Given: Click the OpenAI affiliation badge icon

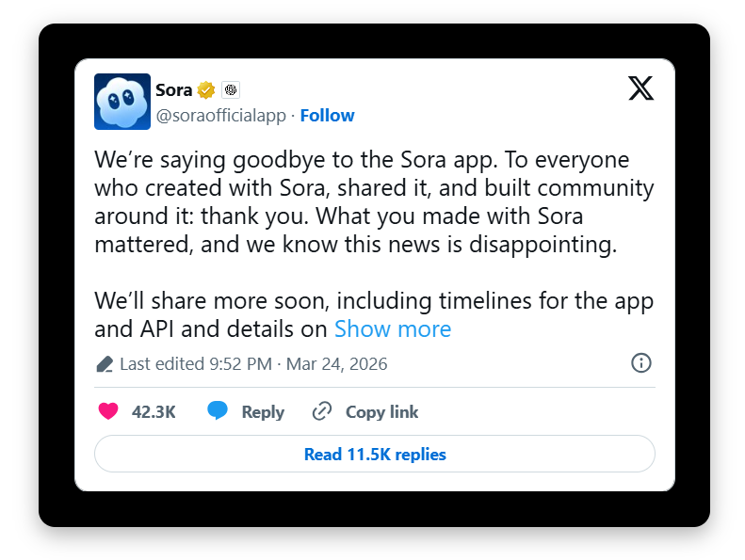Looking at the screenshot, I should (231, 90).
